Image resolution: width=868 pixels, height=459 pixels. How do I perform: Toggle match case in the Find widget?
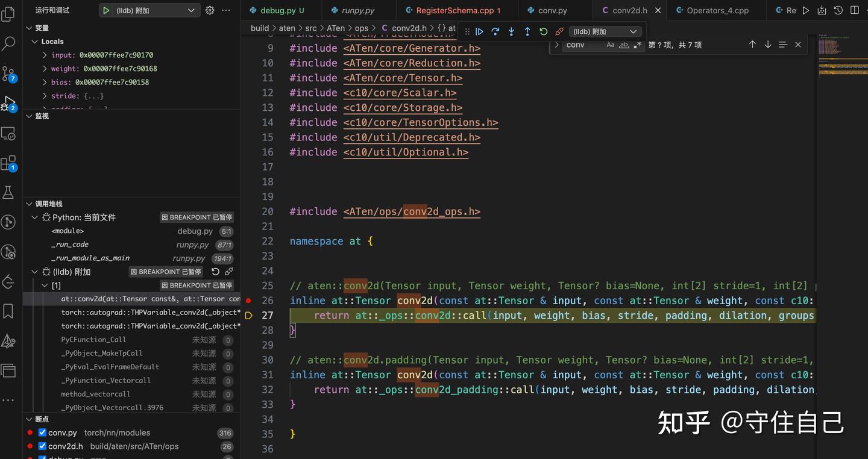pos(610,45)
